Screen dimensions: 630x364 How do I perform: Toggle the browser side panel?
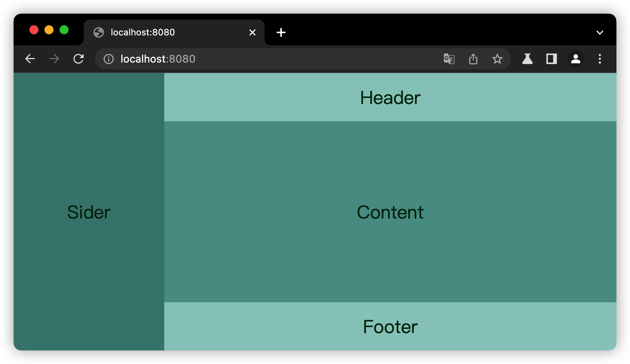pyautogui.click(x=552, y=59)
